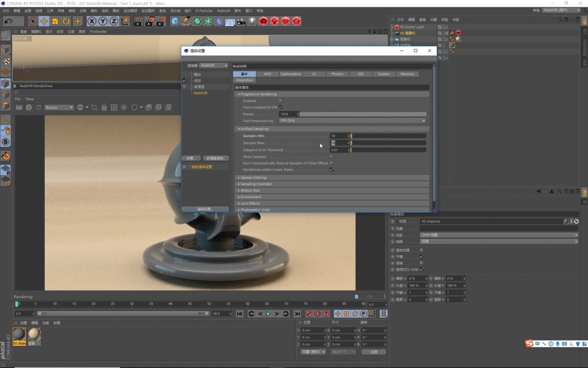The width and height of the screenshot is (588, 368).
Task: Open the Beauty AOV dropdown in RenderView
Action: tap(59, 107)
